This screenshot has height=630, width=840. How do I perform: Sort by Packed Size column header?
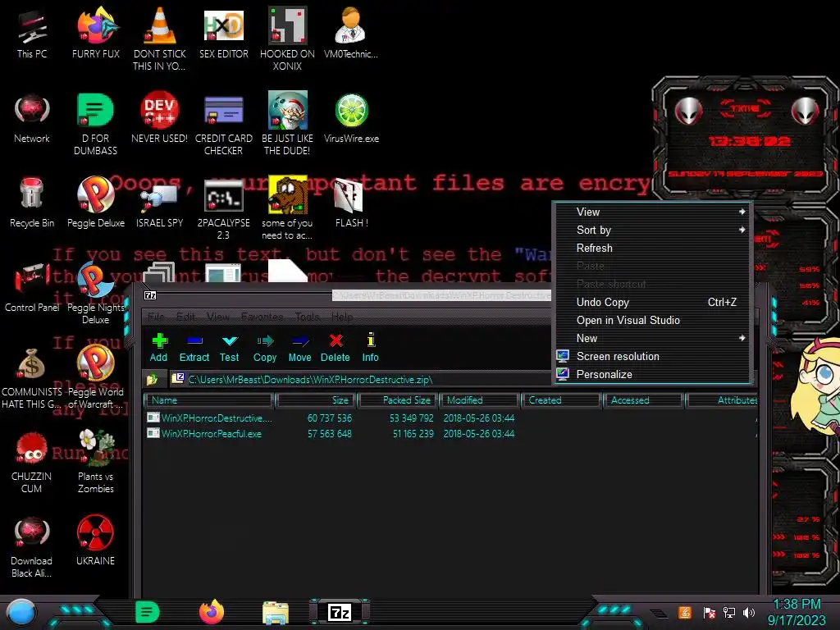point(399,400)
